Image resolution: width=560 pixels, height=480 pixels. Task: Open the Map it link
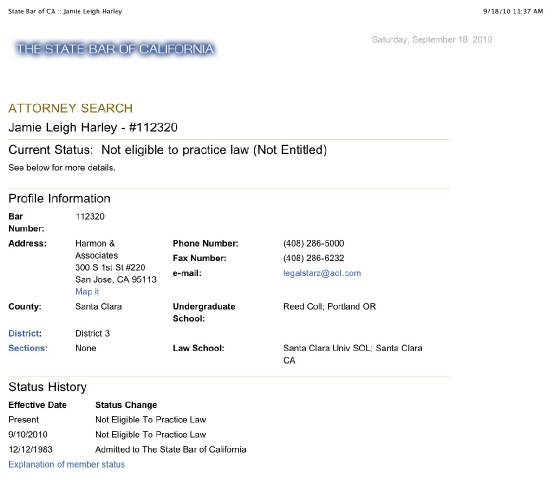tap(87, 291)
